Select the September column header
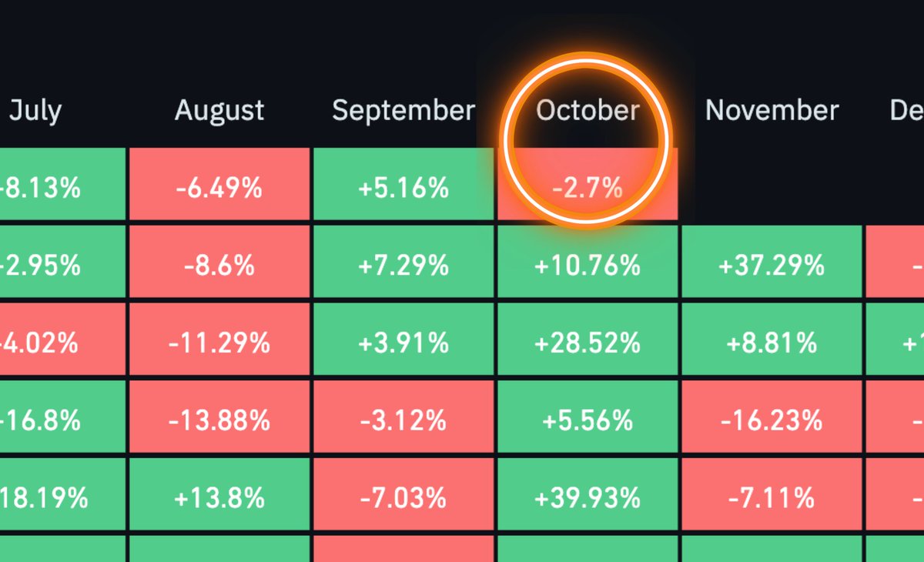The image size is (924, 562). (x=403, y=111)
